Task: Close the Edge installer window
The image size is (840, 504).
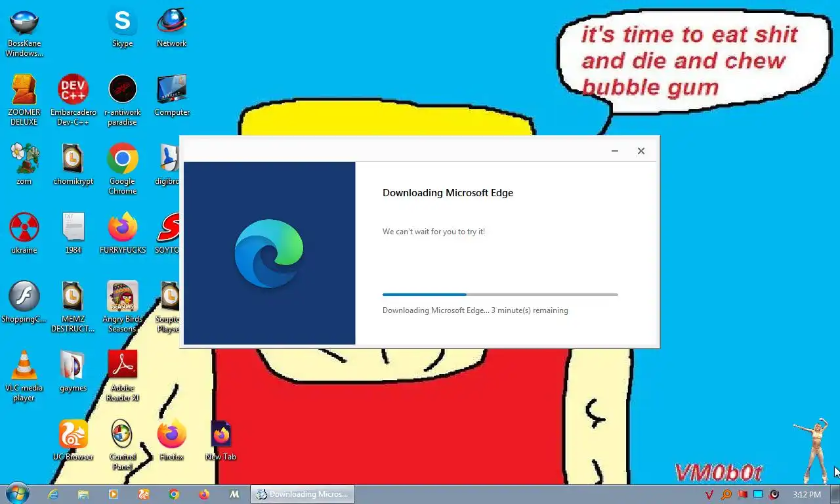Action: point(641,151)
